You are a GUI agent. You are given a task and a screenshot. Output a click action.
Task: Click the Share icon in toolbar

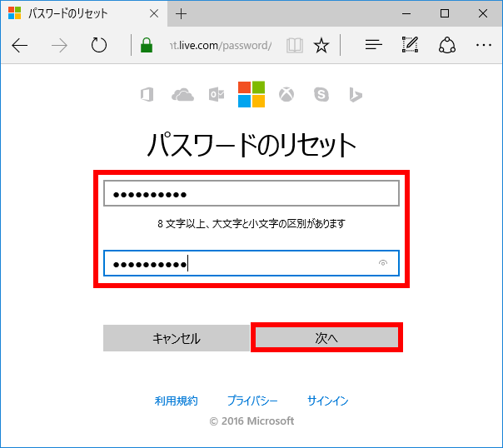click(447, 45)
